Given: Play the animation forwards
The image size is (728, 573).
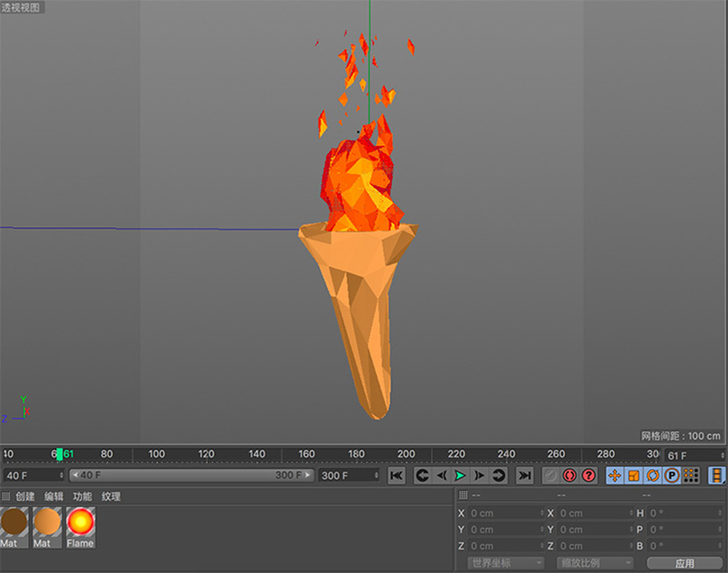Looking at the screenshot, I should [x=460, y=476].
